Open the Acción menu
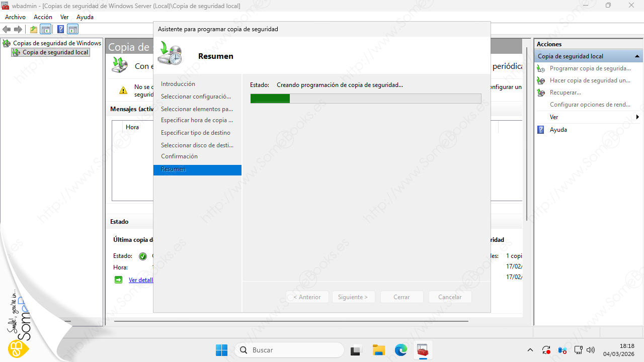 (43, 17)
